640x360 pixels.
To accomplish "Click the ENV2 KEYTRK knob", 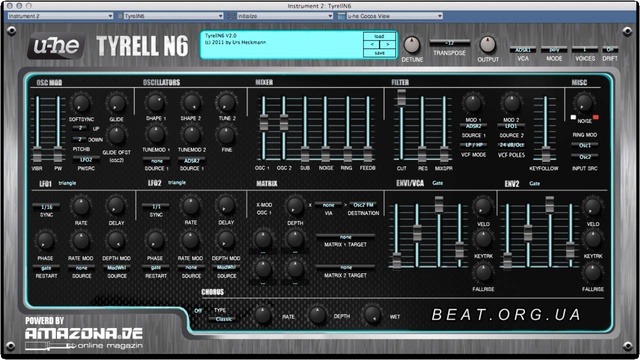I will (593, 240).
